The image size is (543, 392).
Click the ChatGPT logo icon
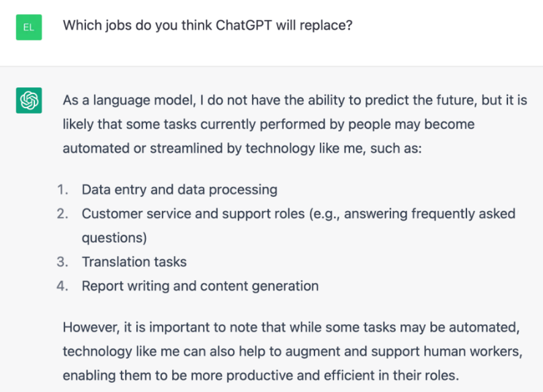tap(29, 101)
